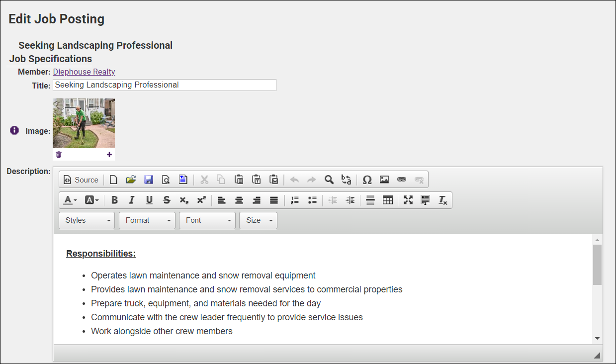Screen dimensions: 616x364
Task: Click the Unlink icon
Action: pos(419,180)
